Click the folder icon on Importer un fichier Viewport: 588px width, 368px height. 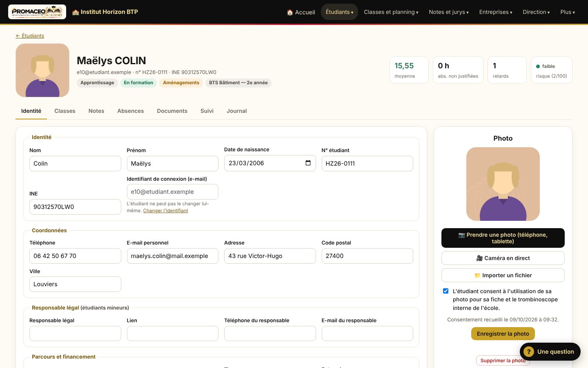tap(477, 276)
